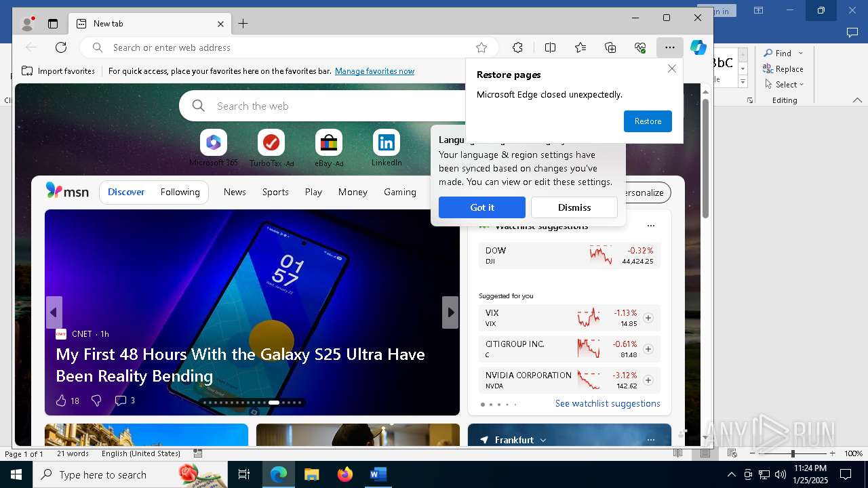868x488 pixels.
Task: Click Import favorites
Action: (x=58, y=71)
